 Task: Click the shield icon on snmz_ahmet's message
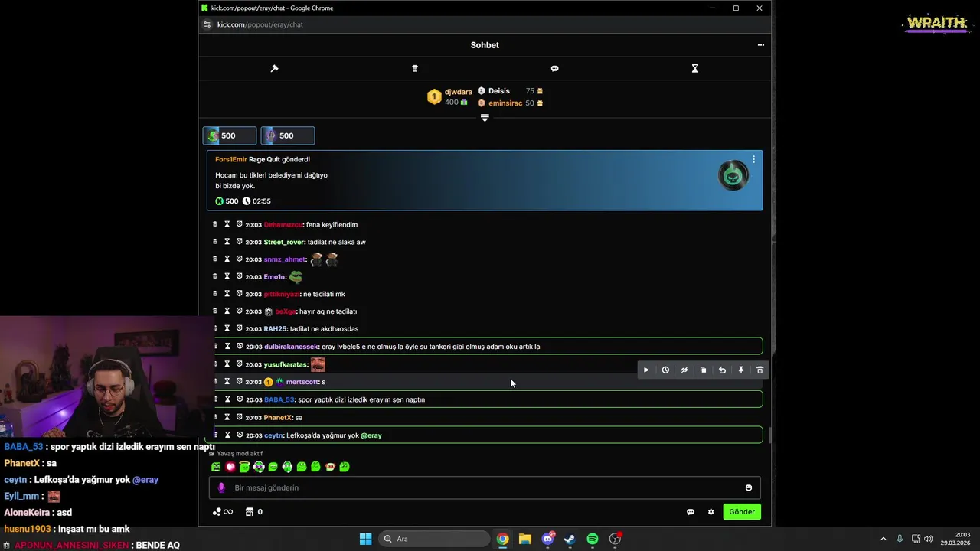(239, 259)
